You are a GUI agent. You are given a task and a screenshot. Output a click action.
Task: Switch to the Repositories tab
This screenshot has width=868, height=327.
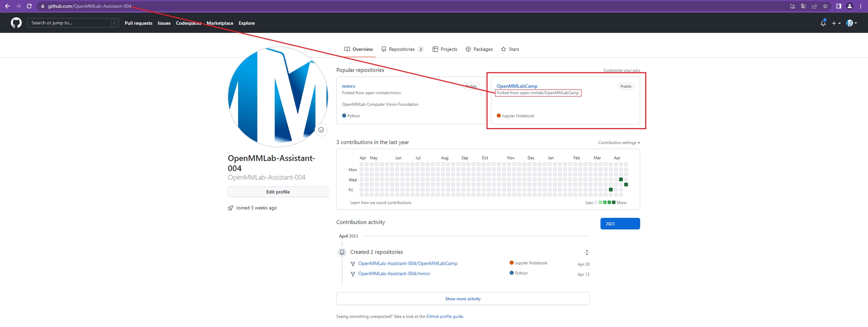(x=402, y=49)
